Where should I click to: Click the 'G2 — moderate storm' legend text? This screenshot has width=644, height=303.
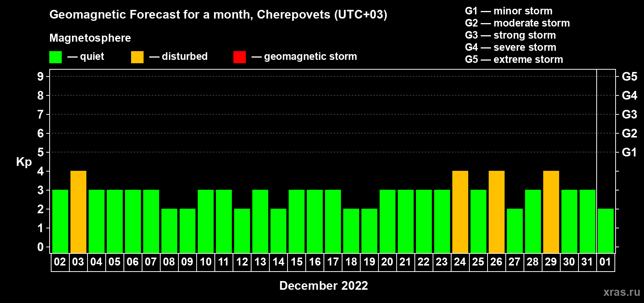tap(517, 23)
